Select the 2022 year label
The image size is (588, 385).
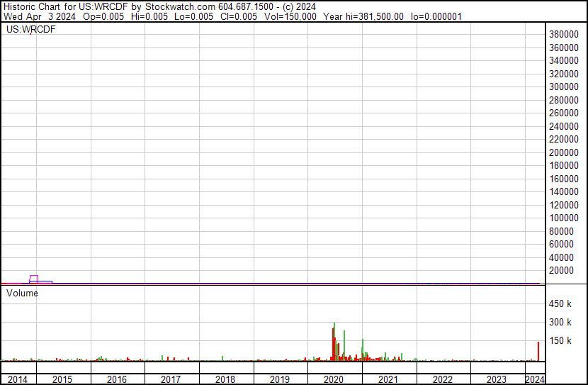[443, 379]
